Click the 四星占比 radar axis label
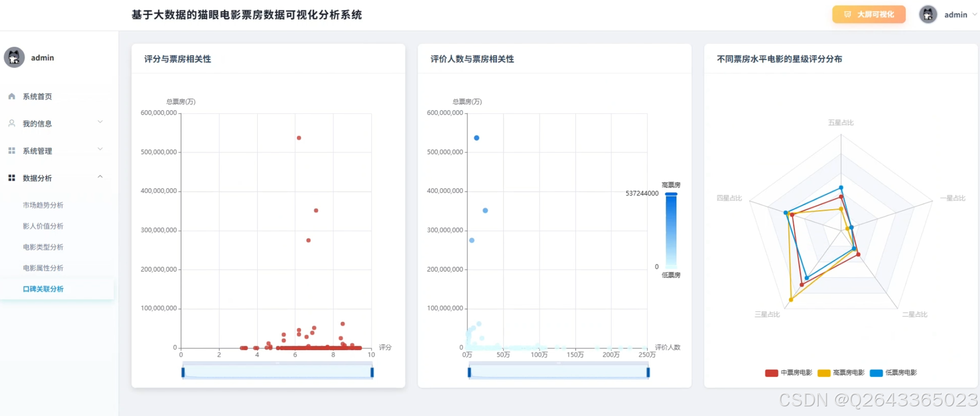Image resolution: width=980 pixels, height=416 pixels. (x=729, y=198)
